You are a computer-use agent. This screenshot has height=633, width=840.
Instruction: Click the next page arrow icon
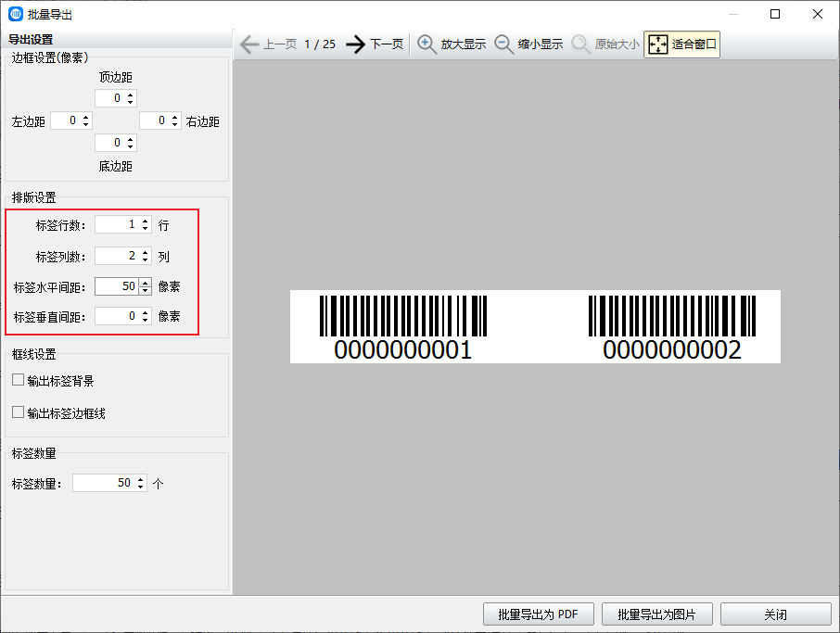click(356, 44)
